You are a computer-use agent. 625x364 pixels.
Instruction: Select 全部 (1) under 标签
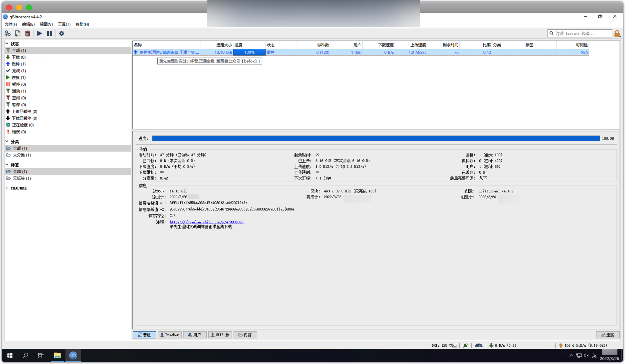pyautogui.click(x=68, y=171)
